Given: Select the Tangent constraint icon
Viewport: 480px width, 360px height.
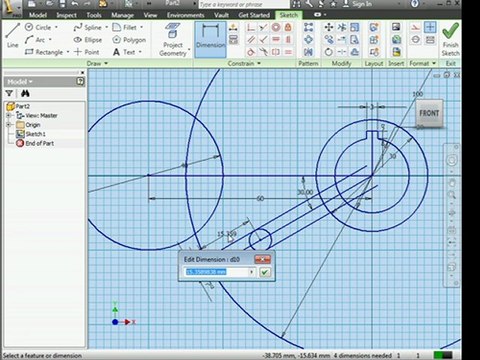Looking at the screenshot, I should pos(251,52).
